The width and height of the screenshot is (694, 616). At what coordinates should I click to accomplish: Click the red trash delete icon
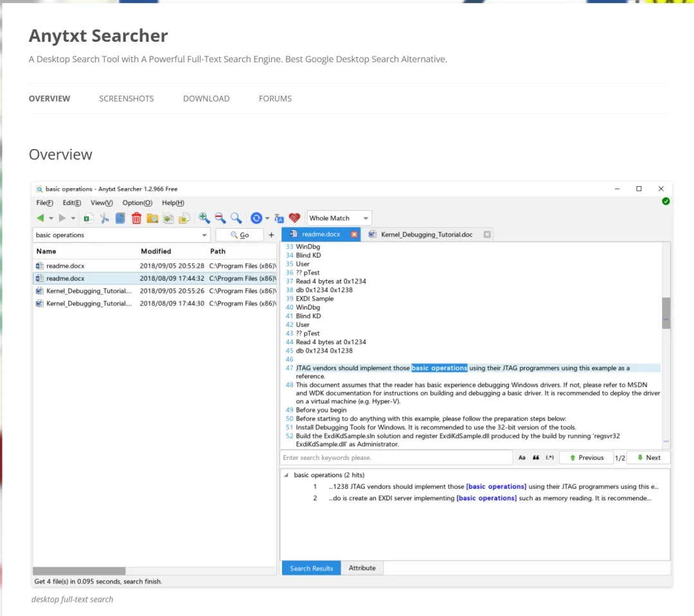(x=136, y=218)
